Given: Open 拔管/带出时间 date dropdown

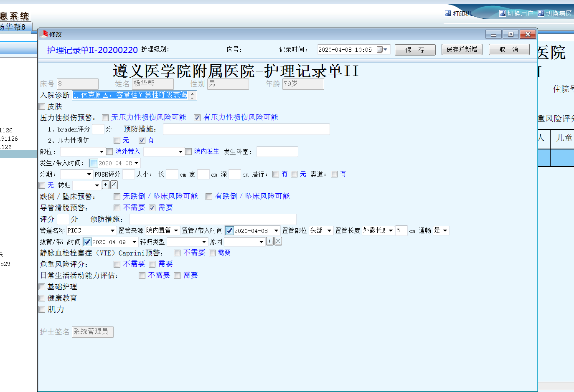Looking at the screenshot, I should [134, 242].
